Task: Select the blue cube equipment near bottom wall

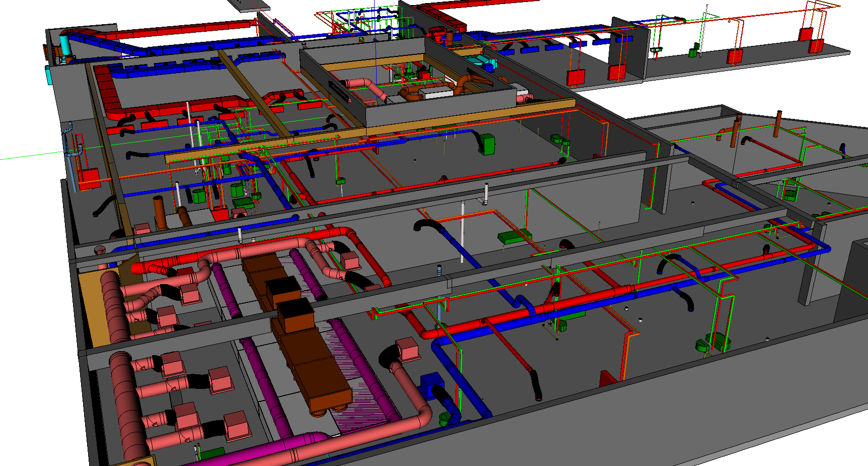Action: [430, 386]
